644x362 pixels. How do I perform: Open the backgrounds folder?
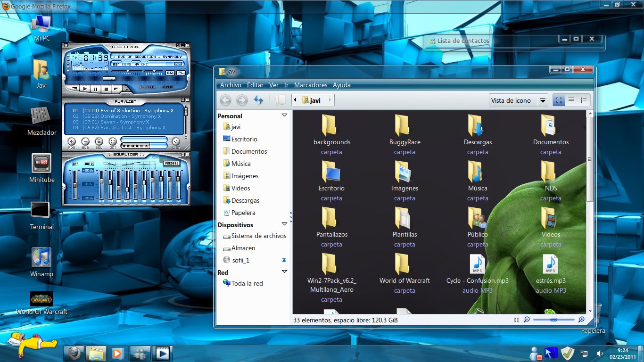point(332,134)
